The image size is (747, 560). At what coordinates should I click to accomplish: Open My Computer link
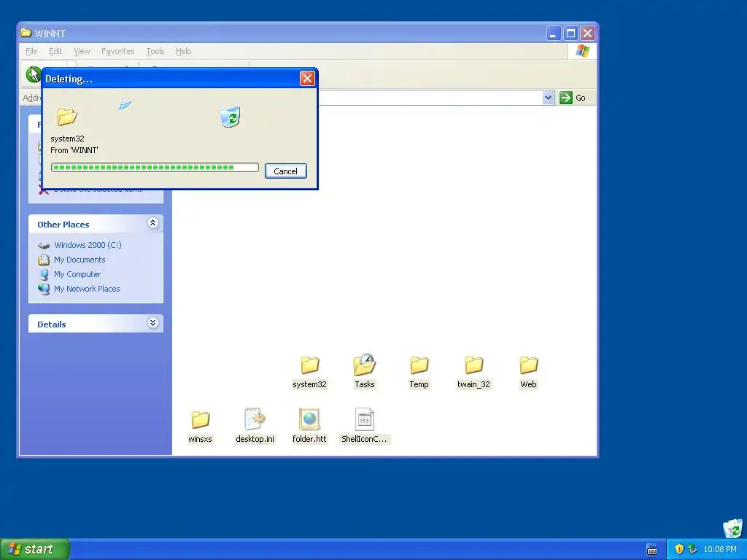tap(77, 274)
